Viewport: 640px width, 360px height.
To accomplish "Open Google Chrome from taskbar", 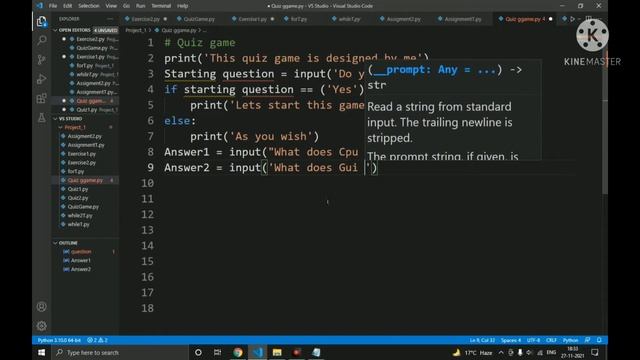I will pos(238,352).
